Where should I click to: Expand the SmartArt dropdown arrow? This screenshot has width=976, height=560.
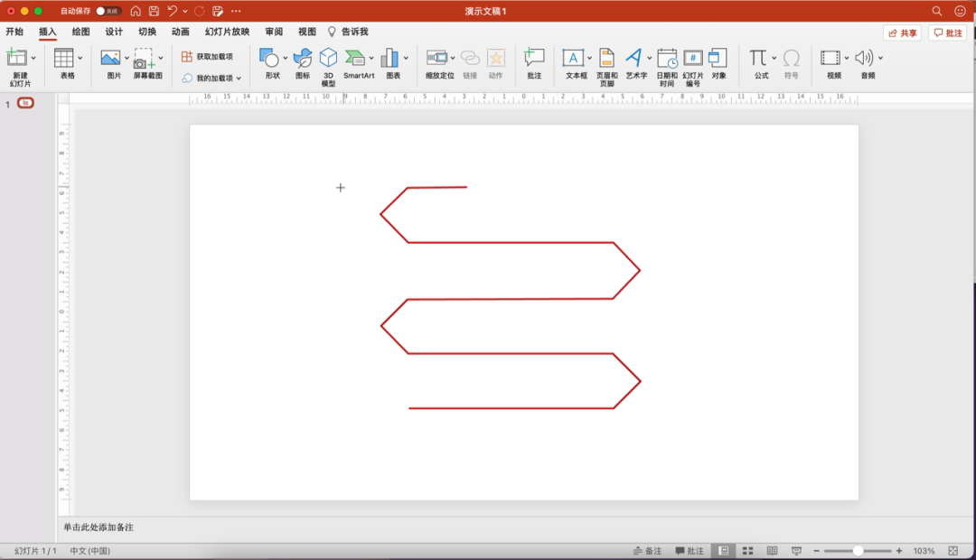(371, 59)
